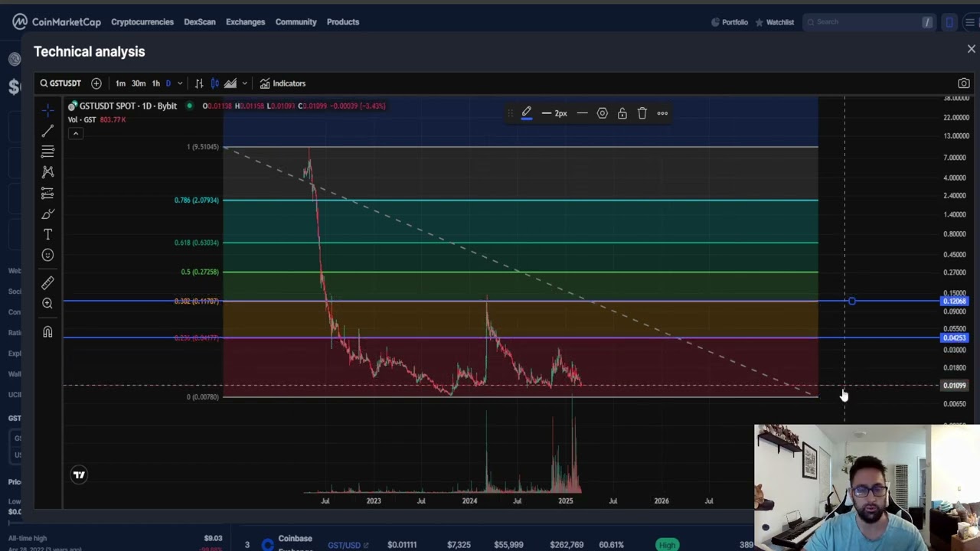Set the interval to 1h

[156, 83]
